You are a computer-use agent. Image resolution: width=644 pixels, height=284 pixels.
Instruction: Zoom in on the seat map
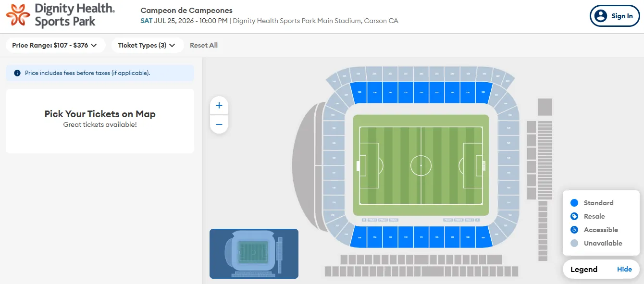pyautogui.click(x=219, y=105)
